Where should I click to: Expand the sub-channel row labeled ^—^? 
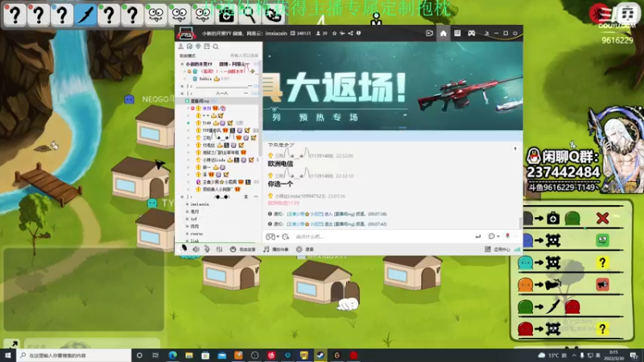182,93
